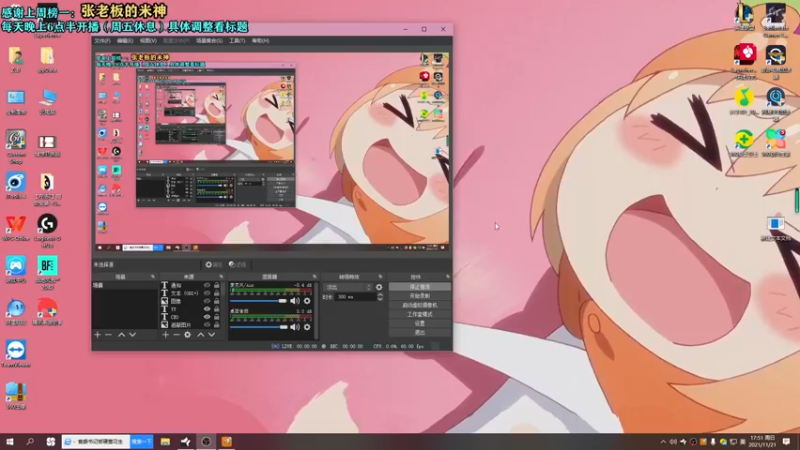The width and height of the screenshot is (800, 450).
Task: Open 桌面音频 audio settings gear
Action: [x=307, y=327]
